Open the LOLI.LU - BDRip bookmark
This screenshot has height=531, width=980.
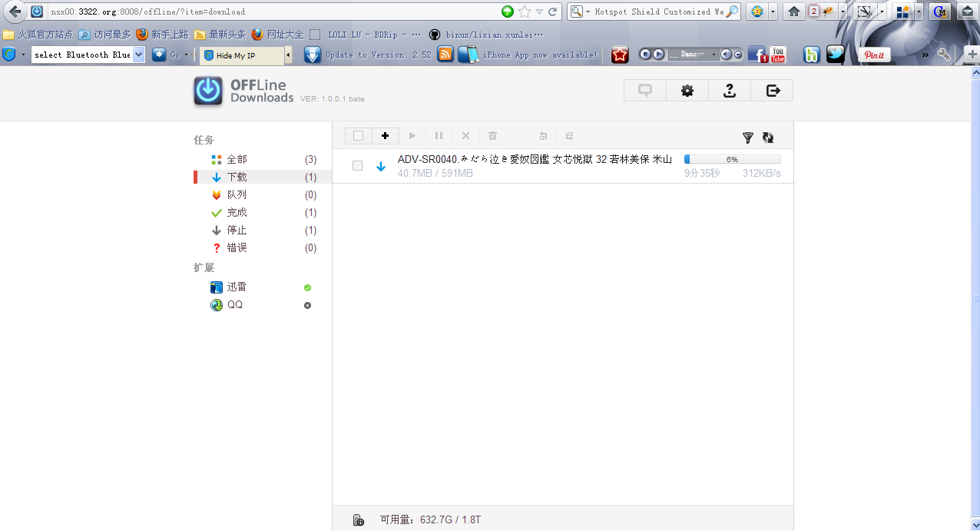[366, 35]
